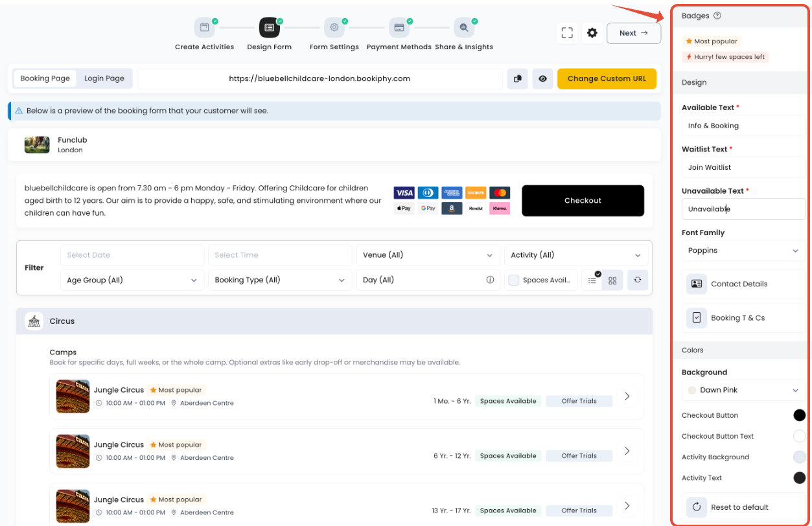Click the Next button
The width and height of the screenshot is (812, 526).
[634, 33]
